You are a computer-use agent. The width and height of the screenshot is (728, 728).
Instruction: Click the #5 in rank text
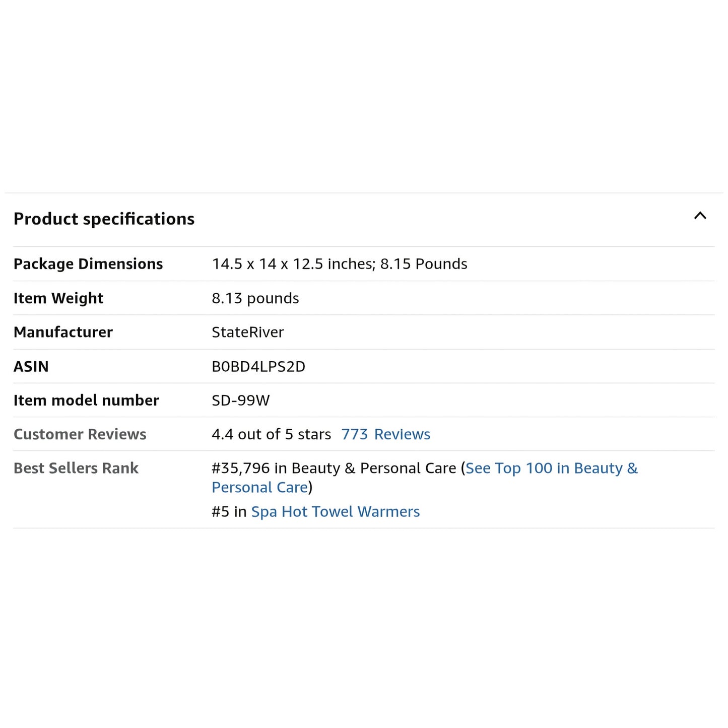(229, 512)
